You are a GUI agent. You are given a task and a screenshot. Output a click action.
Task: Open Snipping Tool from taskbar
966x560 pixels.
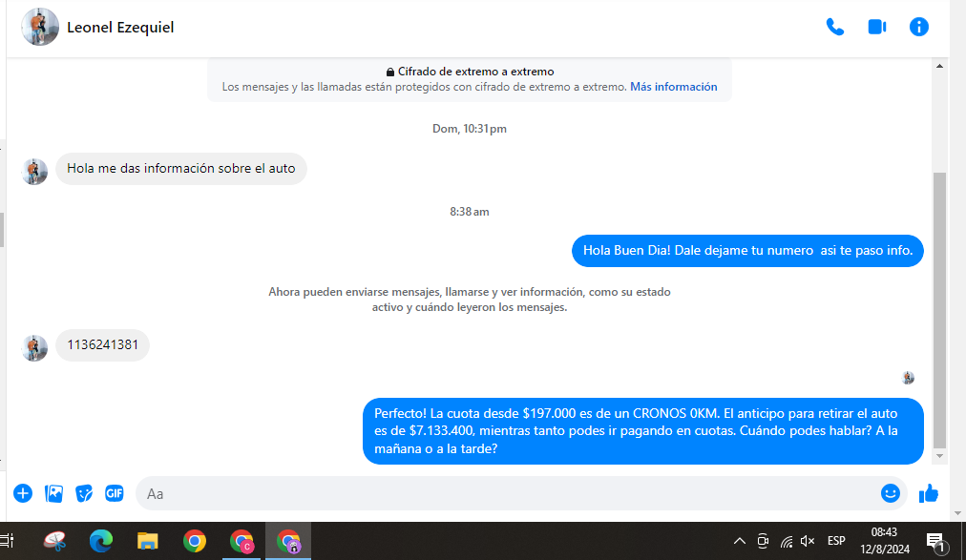[x=54, y=542]
